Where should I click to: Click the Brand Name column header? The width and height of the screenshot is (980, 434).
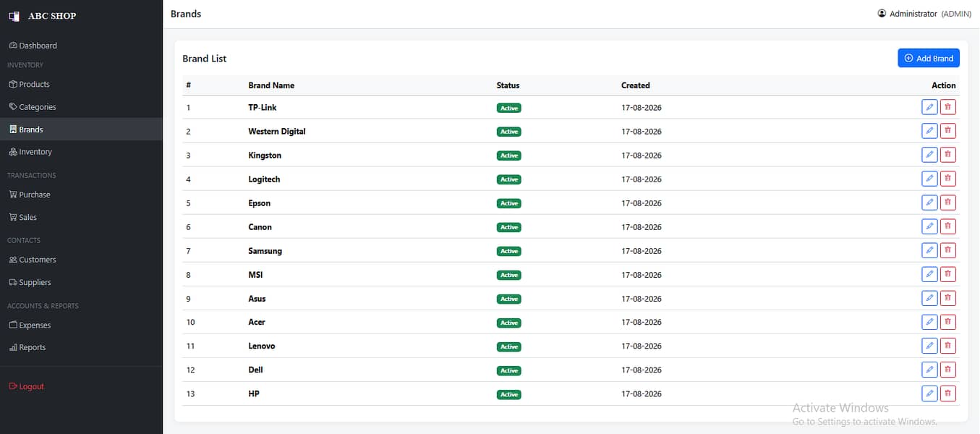[x=271, y=85]
